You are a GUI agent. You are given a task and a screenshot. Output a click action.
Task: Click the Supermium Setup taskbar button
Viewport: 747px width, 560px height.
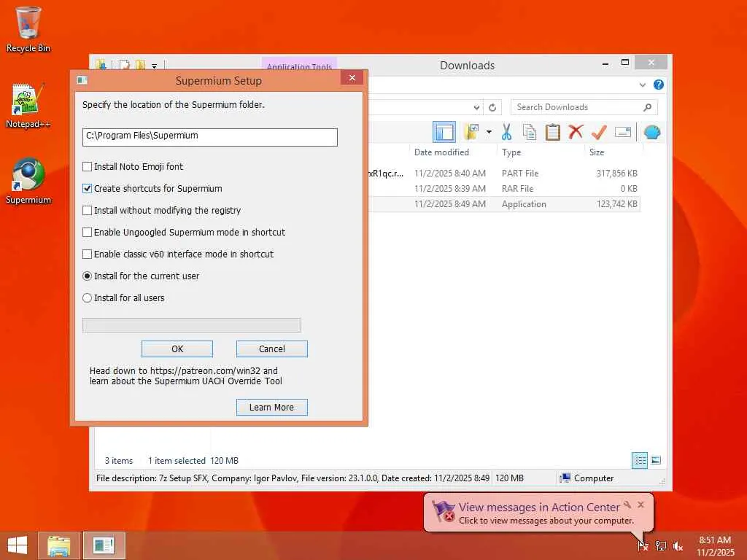tap(104, 545)
